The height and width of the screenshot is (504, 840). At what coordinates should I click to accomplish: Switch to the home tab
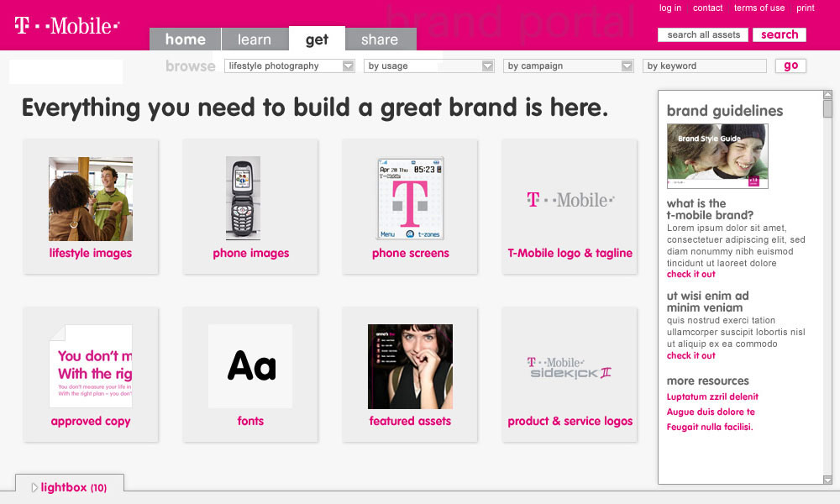[x=185, y=39]
